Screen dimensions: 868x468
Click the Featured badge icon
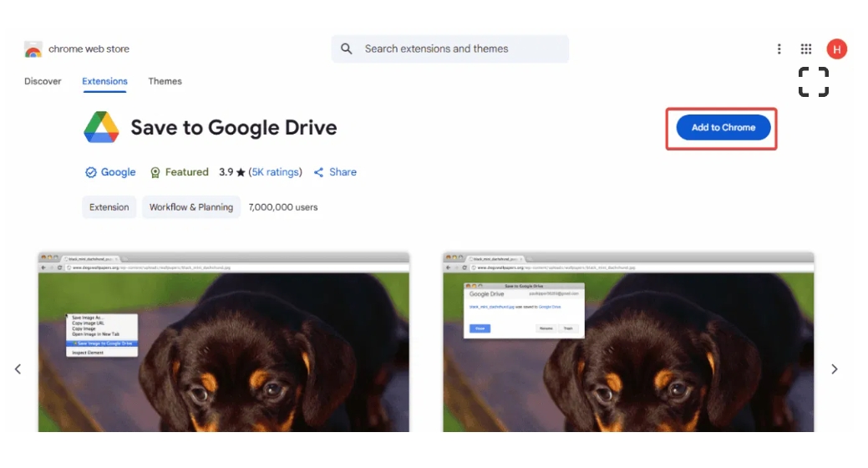click(x=155, y=173)
